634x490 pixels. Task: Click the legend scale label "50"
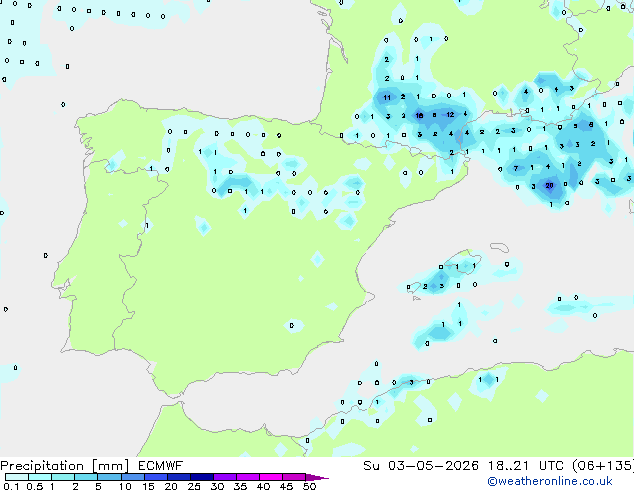(310, 486)
